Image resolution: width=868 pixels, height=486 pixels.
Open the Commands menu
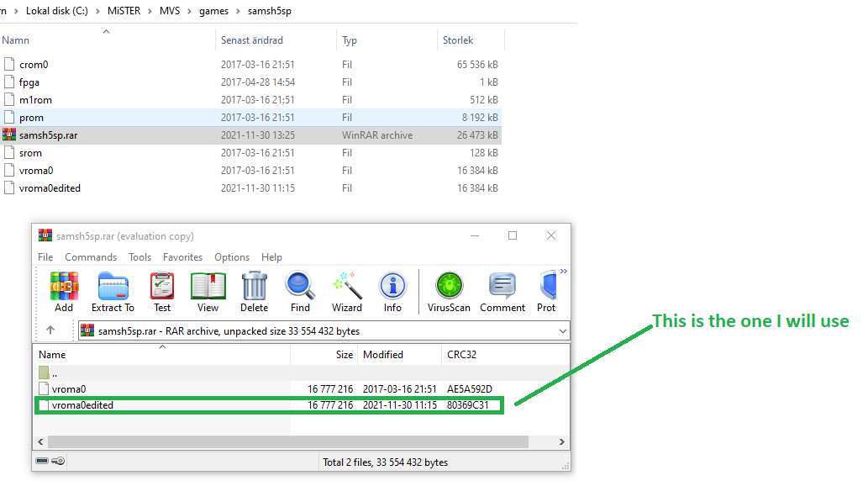tap(91, 257)
